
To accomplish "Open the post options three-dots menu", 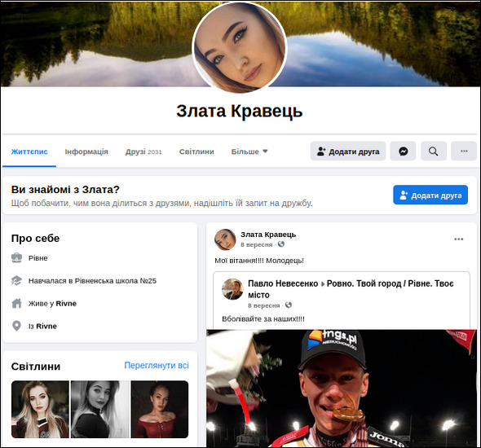I will 459,239.
